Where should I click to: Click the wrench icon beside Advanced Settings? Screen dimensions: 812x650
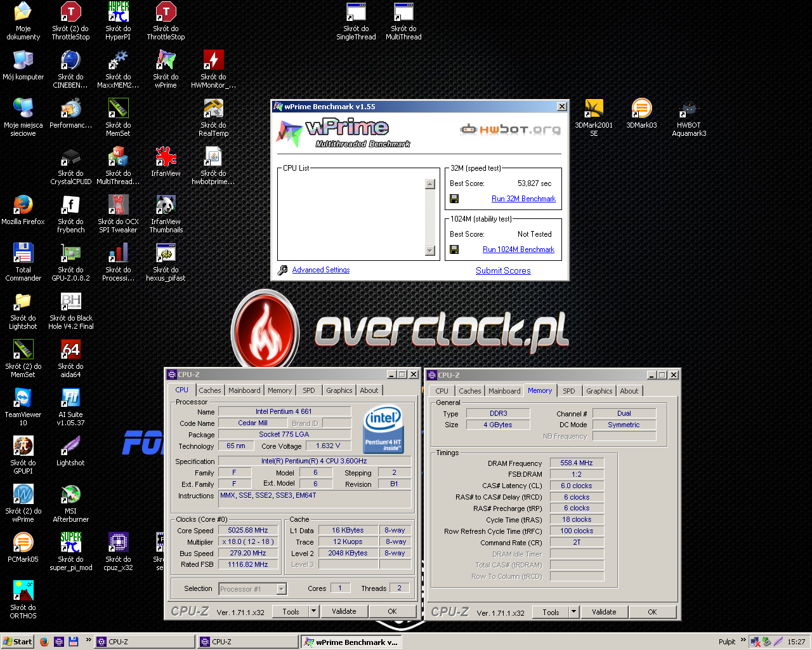click(x=283, y=270)
